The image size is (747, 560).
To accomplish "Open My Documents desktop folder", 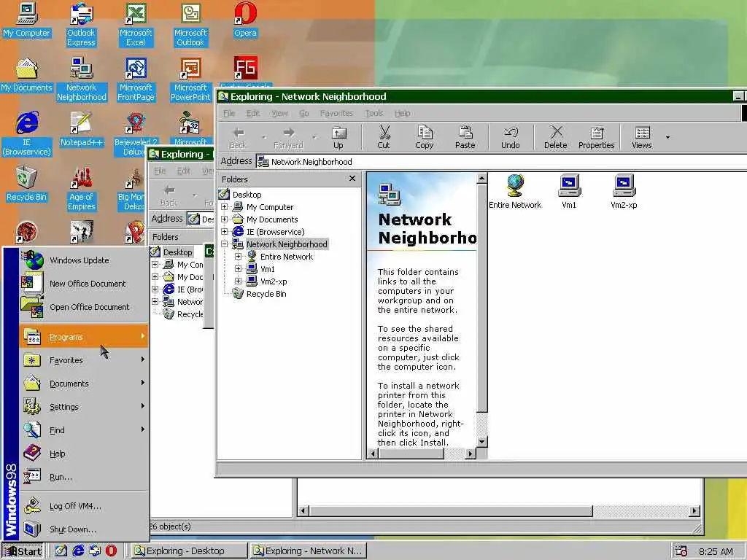I will 27,75.
